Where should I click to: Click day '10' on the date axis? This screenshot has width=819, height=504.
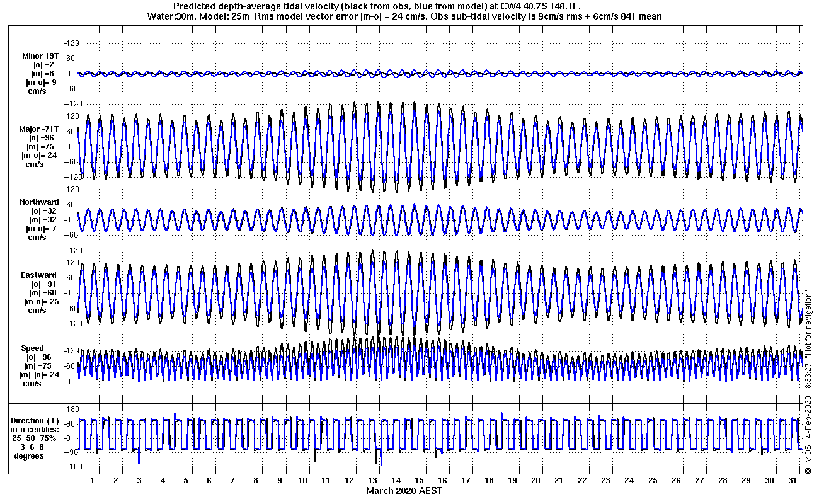coord(303,481)
